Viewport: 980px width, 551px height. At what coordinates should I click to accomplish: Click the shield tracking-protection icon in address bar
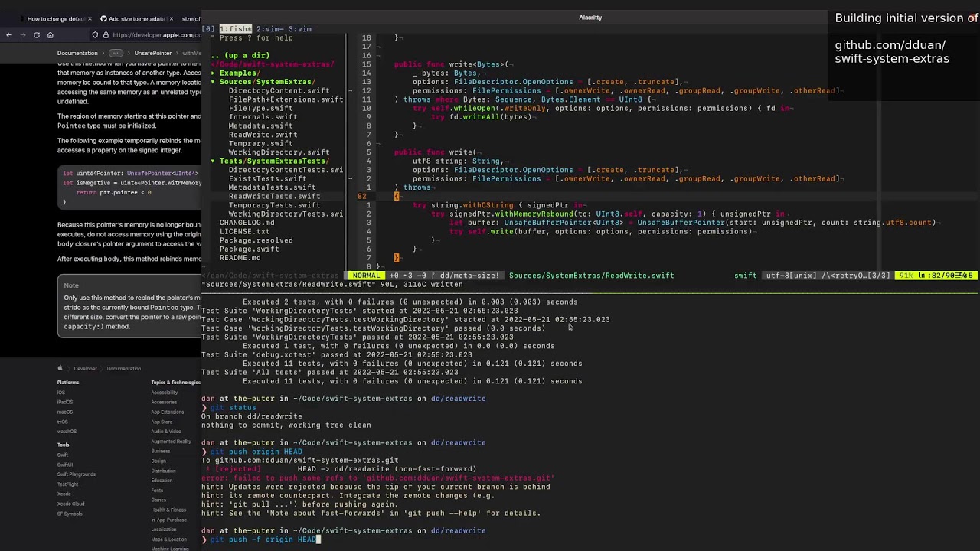pos(95,35)
